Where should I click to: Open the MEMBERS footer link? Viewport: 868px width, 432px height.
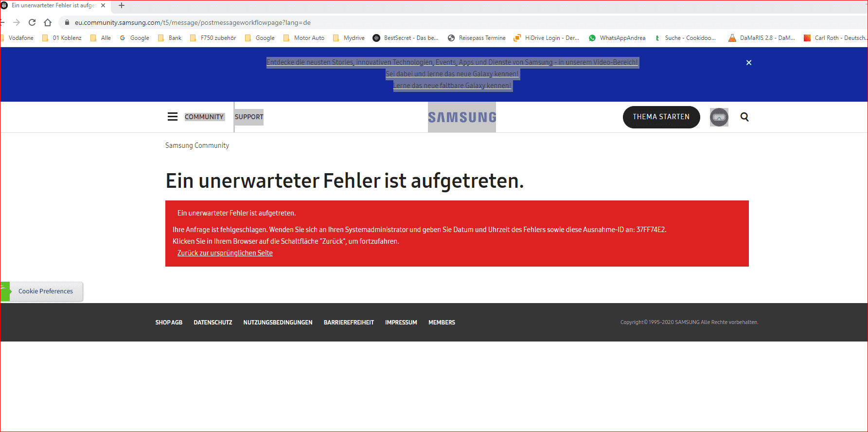tap(442, 323)
